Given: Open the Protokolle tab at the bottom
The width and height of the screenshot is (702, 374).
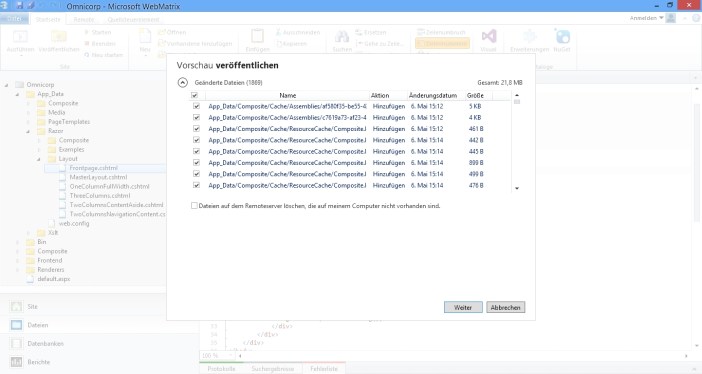Looking at the screenshot, I should [x=221, y=369].
